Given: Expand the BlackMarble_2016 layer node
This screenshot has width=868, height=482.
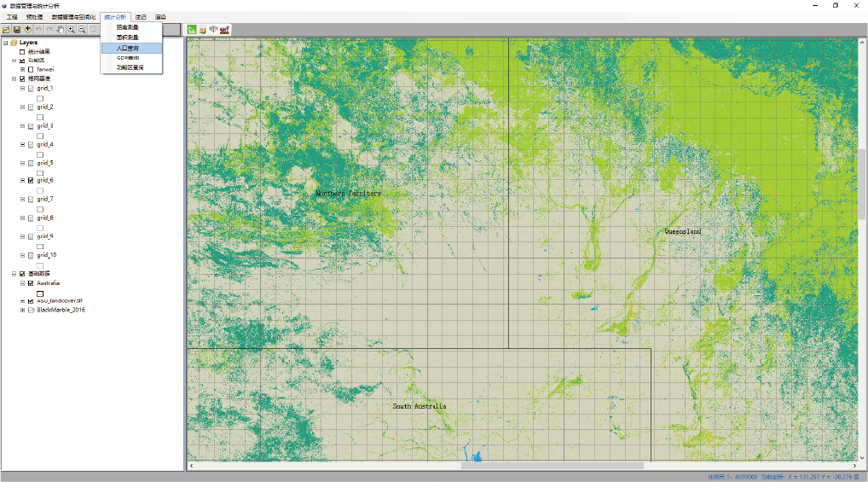Looking at the screenshot, I should (x=23, y=310).
